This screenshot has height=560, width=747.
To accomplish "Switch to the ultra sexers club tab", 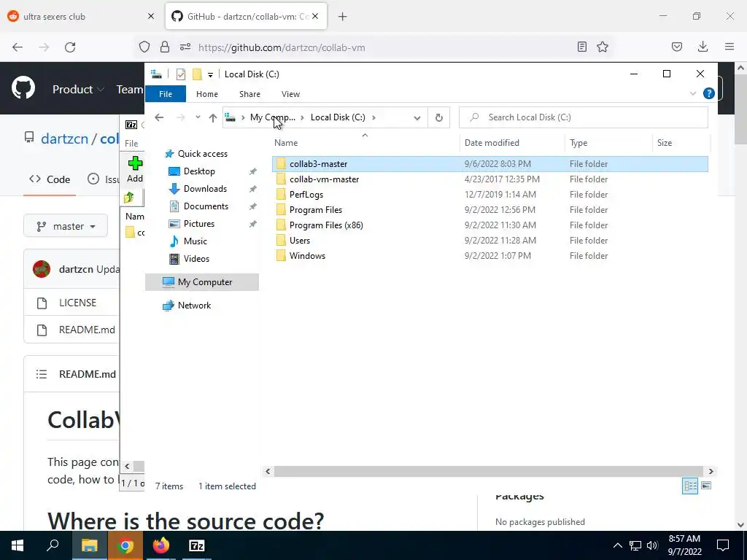I will click(81, 17).
